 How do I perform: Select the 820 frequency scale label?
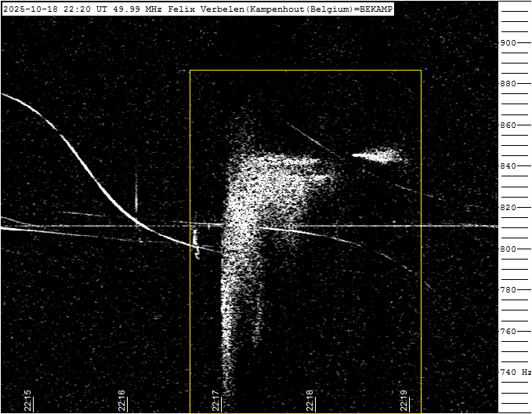[x=508, y=208]
